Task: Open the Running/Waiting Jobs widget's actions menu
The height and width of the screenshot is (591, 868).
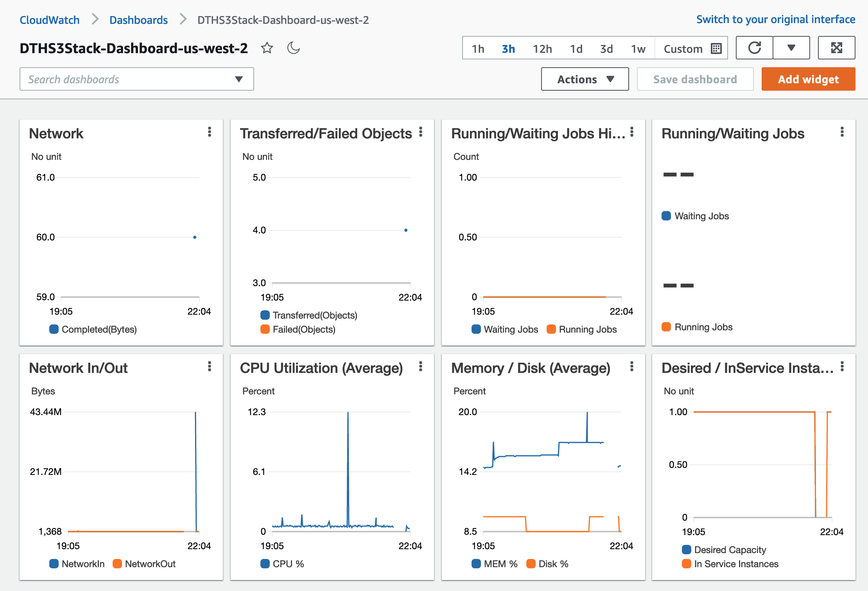Action: pyautogui.click(x=842, y=132)
